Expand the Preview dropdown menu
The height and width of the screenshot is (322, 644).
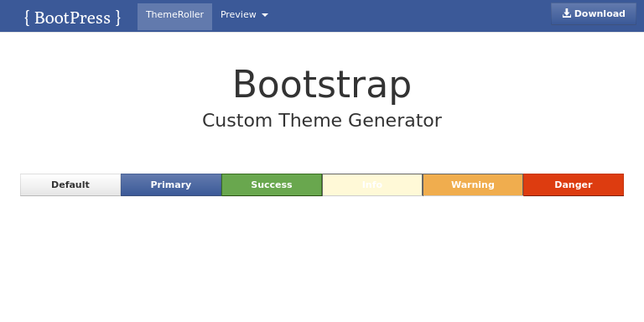244,15
